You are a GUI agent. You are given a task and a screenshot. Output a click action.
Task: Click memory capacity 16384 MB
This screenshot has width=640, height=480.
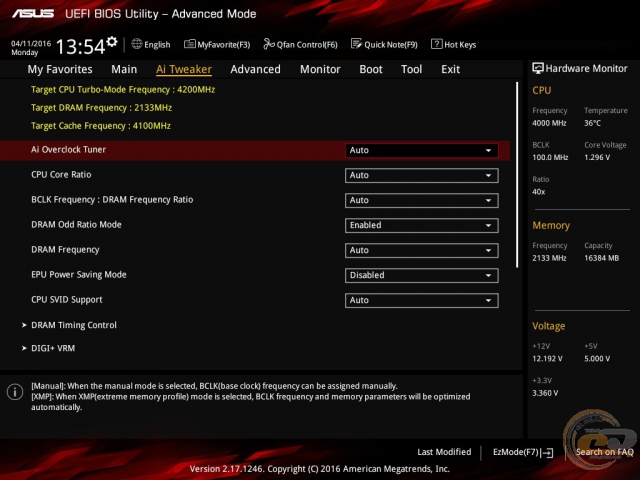[x=601, y=258]
